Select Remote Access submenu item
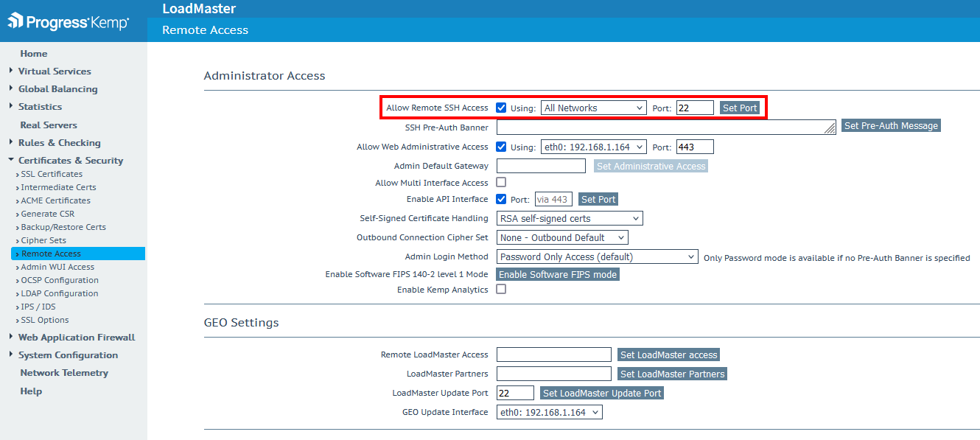 tap(78, 254)
